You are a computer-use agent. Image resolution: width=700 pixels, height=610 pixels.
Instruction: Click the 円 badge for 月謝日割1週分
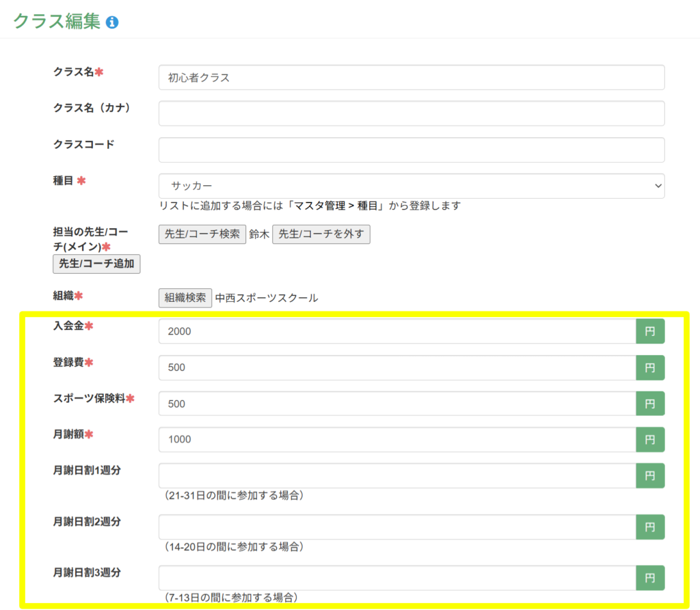[x=649, y=475]
